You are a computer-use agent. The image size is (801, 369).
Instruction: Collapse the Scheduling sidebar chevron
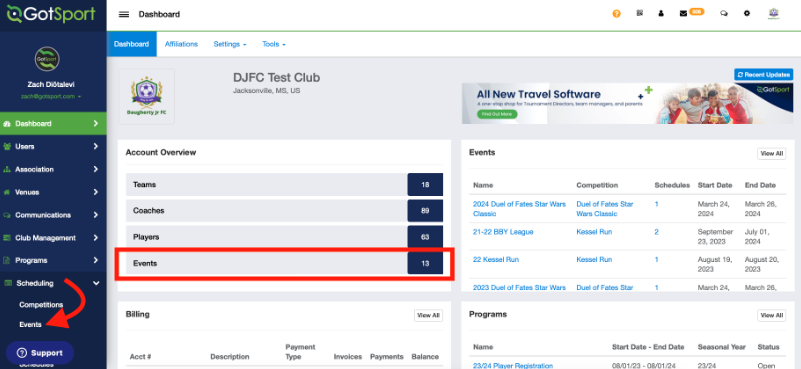96,283
